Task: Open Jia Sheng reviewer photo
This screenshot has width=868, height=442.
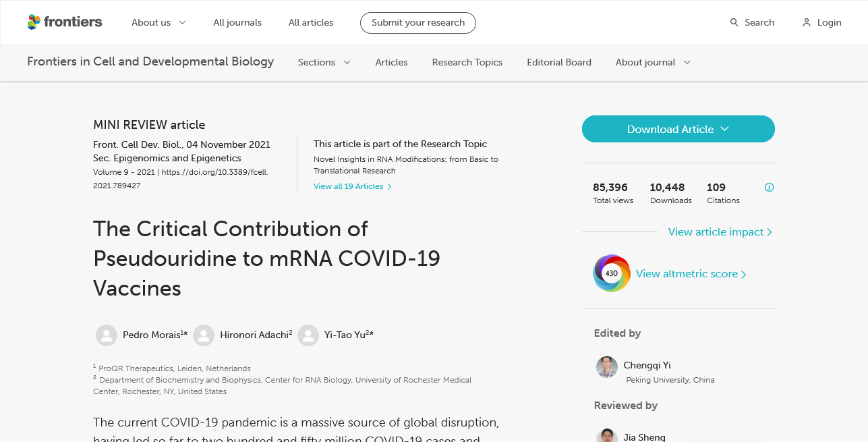Action: tap(607, 435)
